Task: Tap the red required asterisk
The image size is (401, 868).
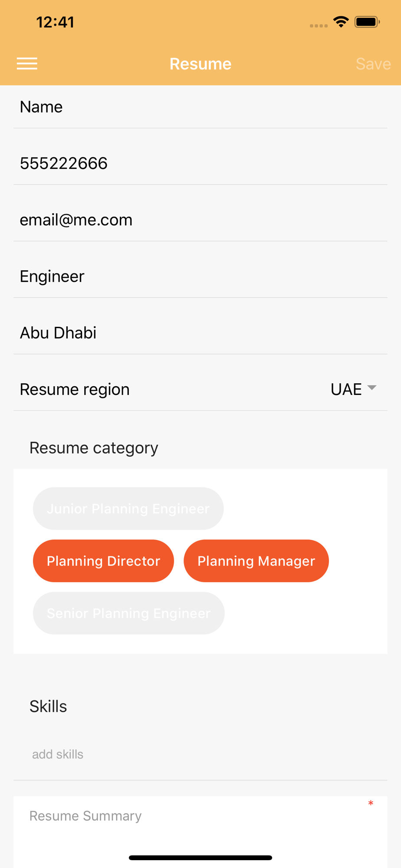Action: 371,803
